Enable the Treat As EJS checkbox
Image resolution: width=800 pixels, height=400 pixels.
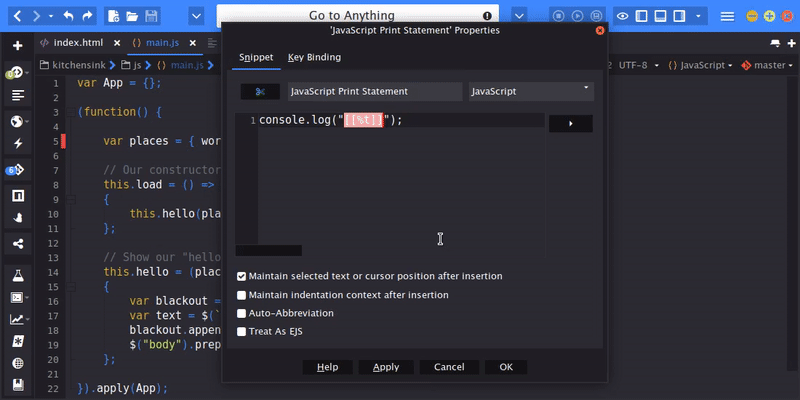coord(241,332)
